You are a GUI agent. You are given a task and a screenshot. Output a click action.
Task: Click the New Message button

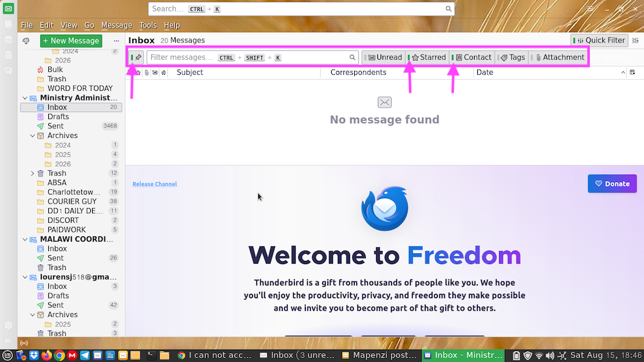[x=71, y=41]
